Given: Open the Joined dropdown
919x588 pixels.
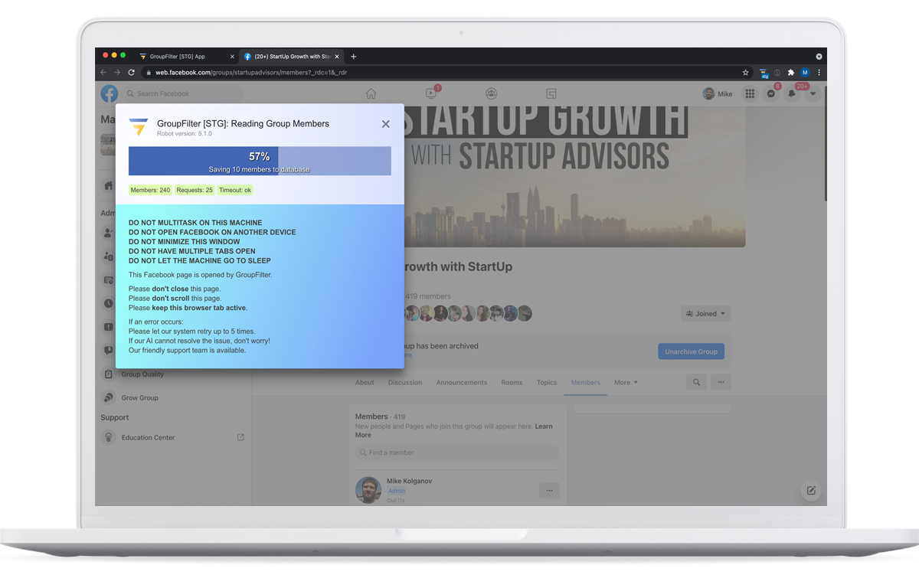Looking at the screenshot, I should point(705,312).
